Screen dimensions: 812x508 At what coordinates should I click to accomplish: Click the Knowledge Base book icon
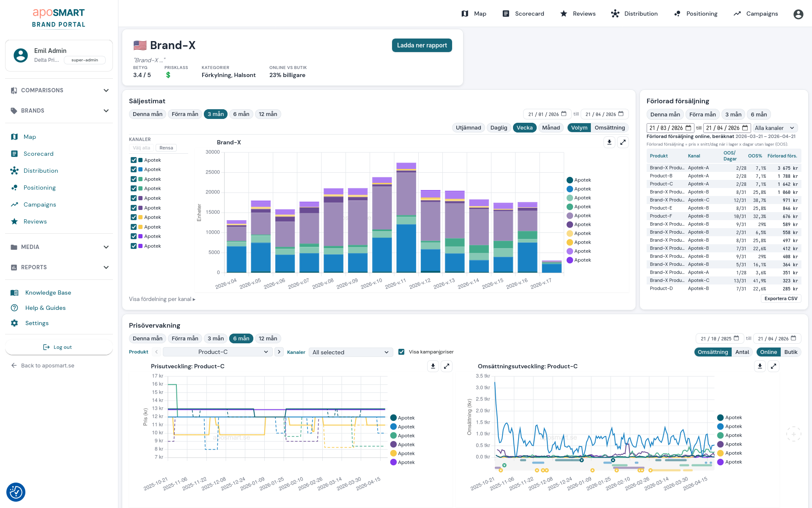(14, 293)
